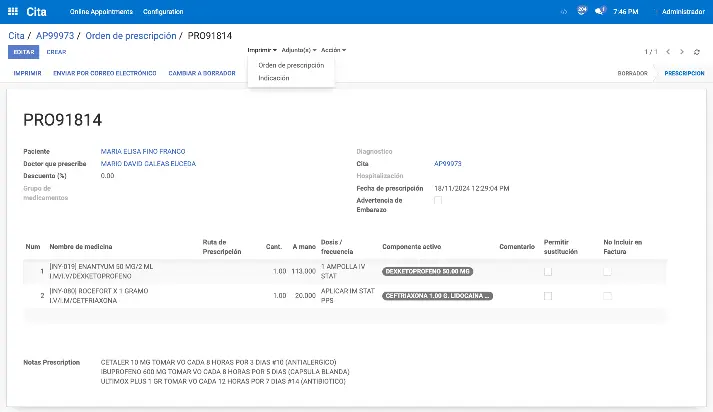Check No incluir en Factura for Rocefort row
Screen dimensions: 713x412
tap(607, 296)
